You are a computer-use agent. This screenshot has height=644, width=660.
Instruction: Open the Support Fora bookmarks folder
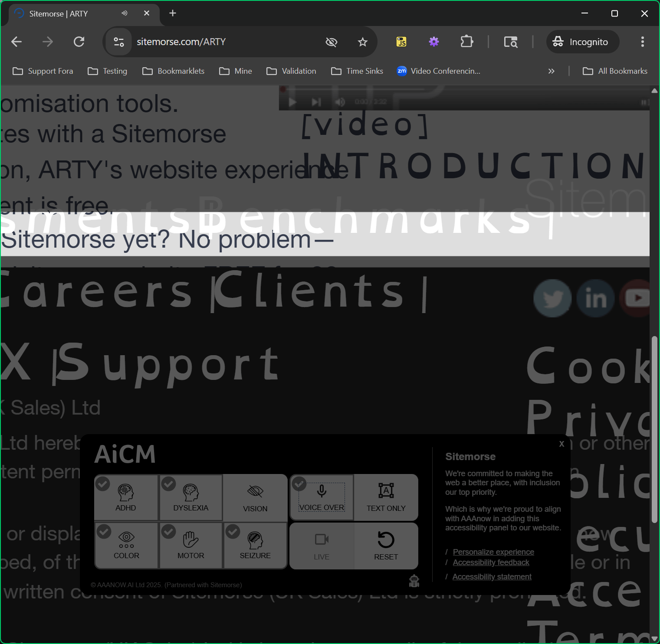43,71
